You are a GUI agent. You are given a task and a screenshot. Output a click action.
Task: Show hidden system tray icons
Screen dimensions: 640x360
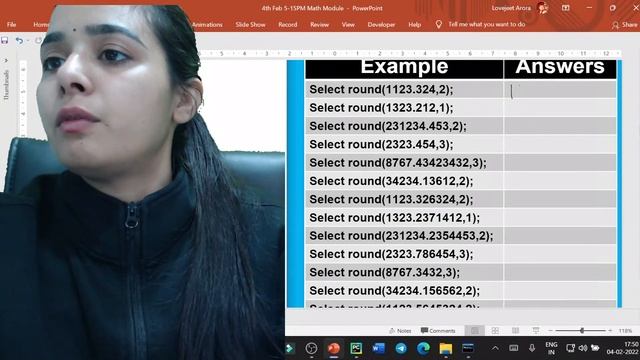pos(495,348)
